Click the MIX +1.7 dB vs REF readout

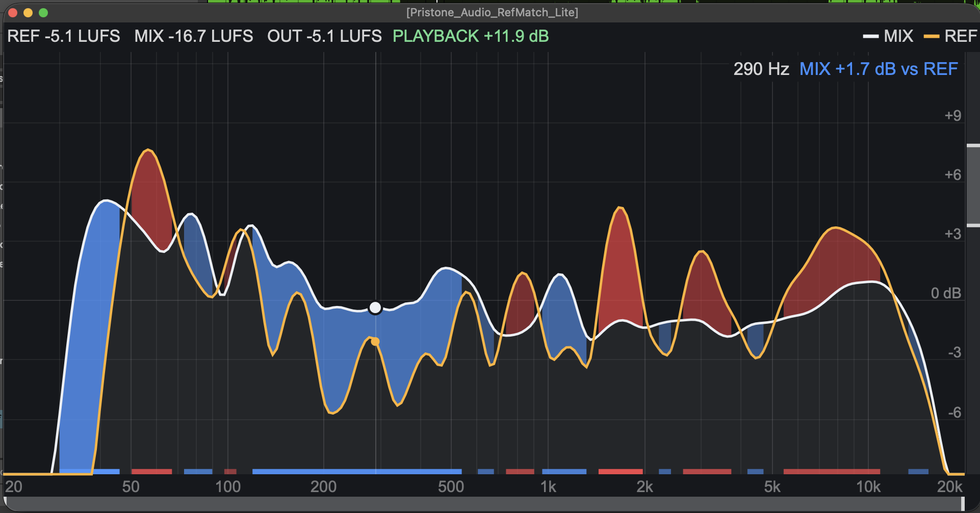point(879,69)
